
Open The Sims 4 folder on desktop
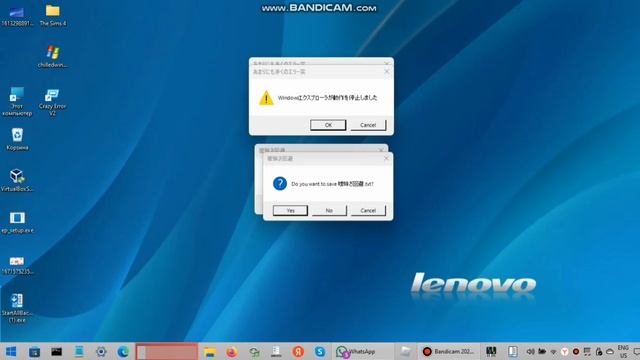coord(53,16)
